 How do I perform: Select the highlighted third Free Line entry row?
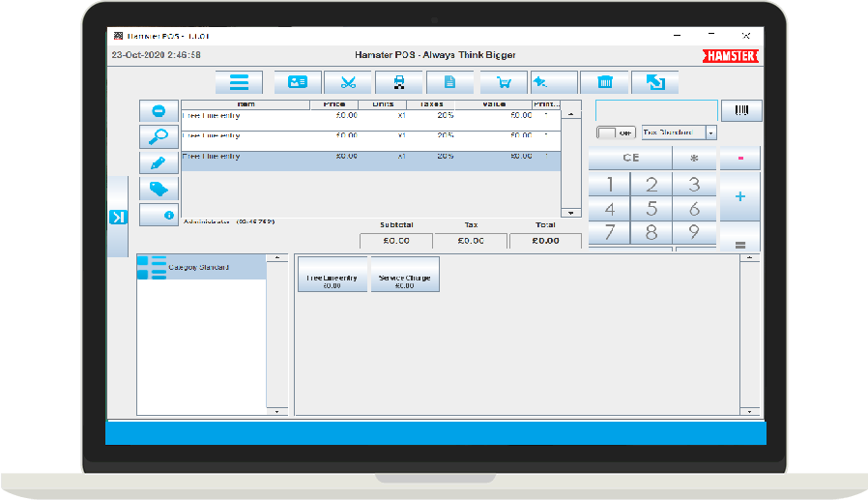(x=371, y=162)
